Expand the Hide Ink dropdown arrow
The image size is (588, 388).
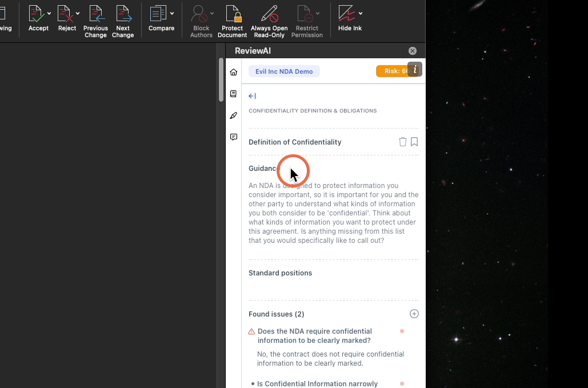coord(361,14)
